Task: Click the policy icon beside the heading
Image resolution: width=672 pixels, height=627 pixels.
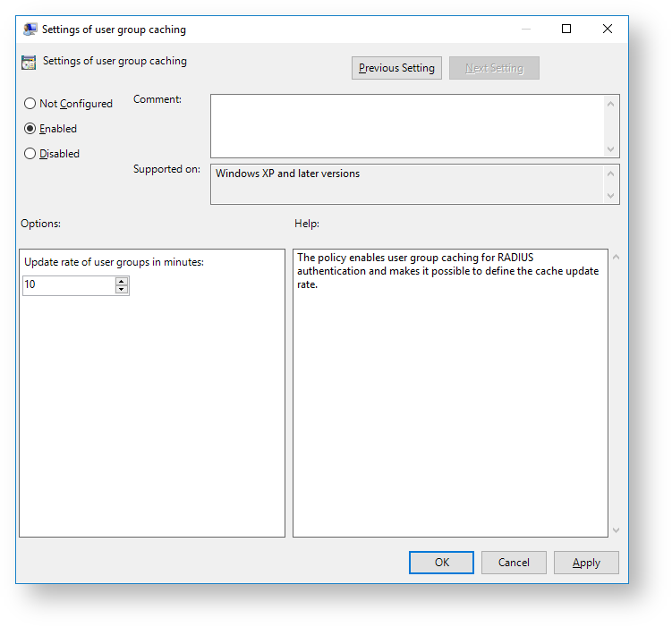Action: tap(29, 63)
